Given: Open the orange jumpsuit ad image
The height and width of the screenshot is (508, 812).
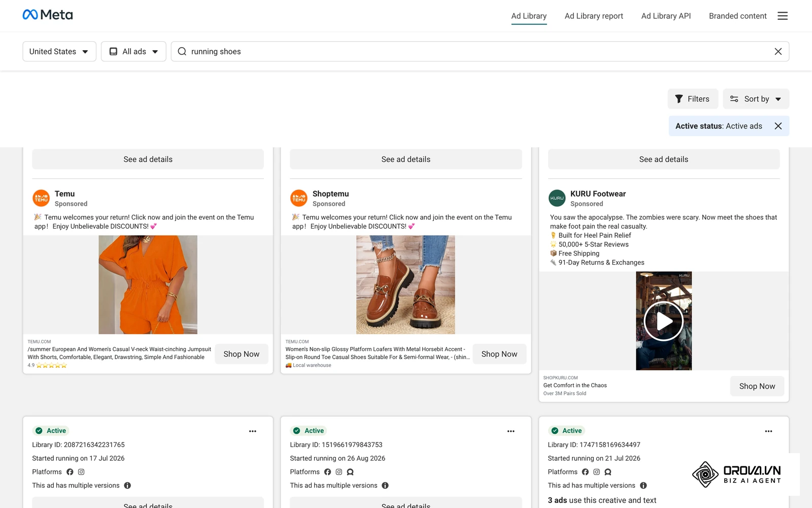Looking at the screenshot, I should point(148,284).
